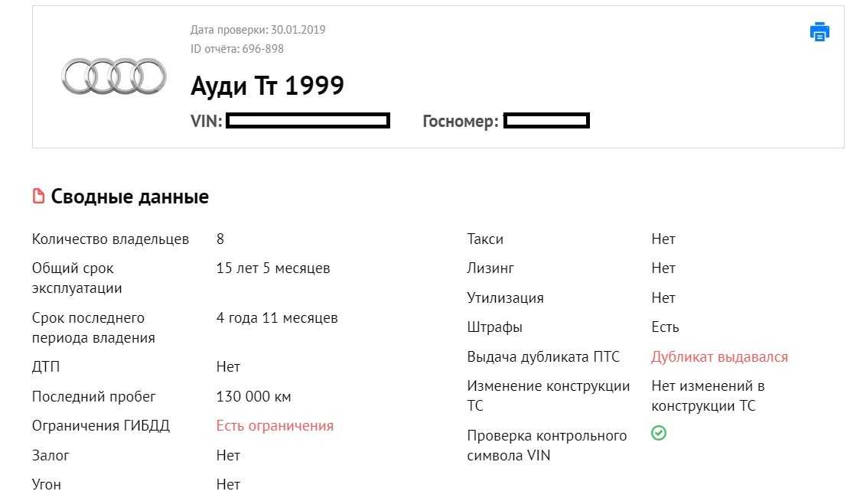Click the 'Количество владельцев' label
860x504 pixels.
(x=110, y=239)
